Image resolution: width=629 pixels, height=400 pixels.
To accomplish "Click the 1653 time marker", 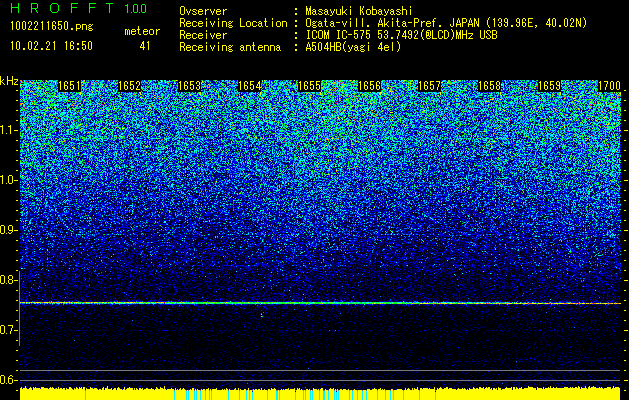I will pos(189,86).
